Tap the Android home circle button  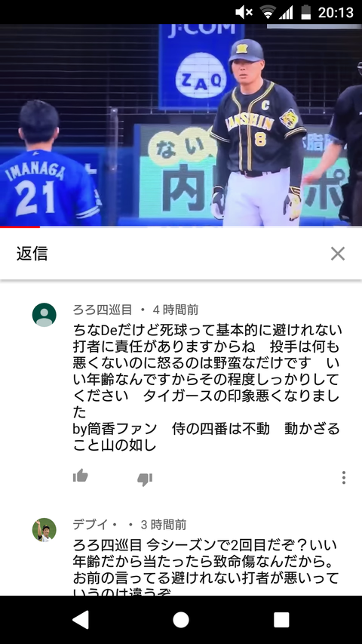click(x=181, y=620)
